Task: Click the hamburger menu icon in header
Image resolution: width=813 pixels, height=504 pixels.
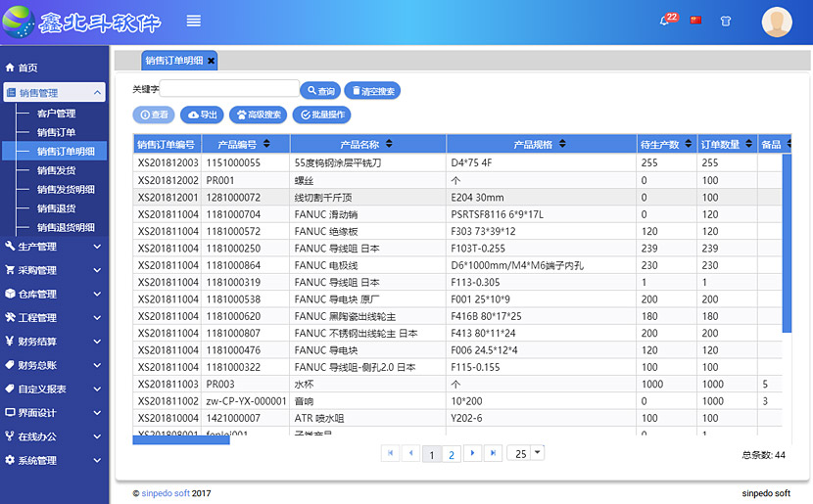Action: tap(194, 21)
